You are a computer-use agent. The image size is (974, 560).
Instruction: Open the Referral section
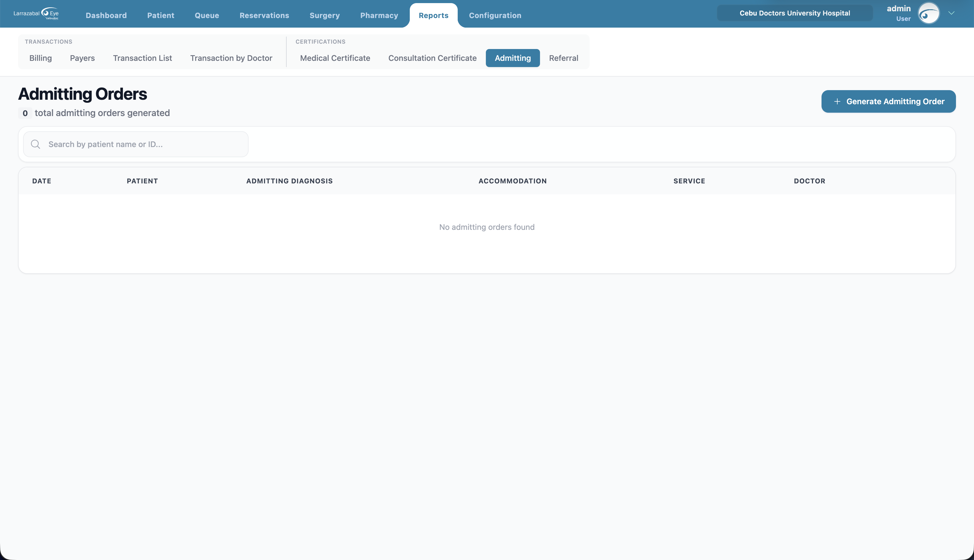(x=564, y=58)
